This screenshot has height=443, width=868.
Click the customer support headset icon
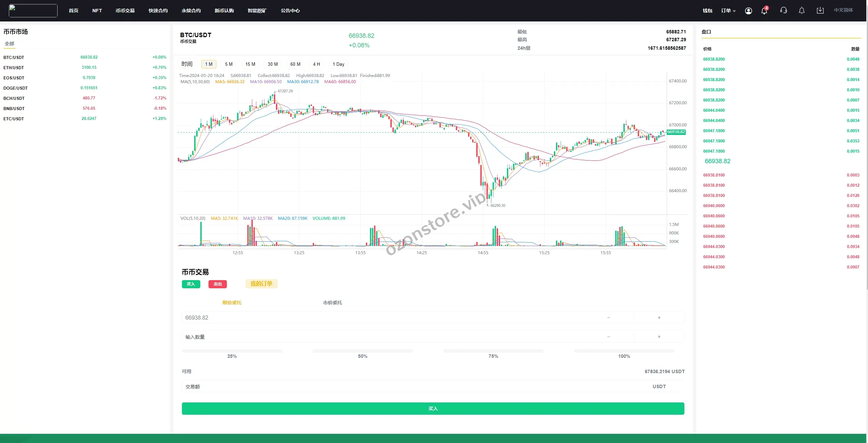coord(784,11)
